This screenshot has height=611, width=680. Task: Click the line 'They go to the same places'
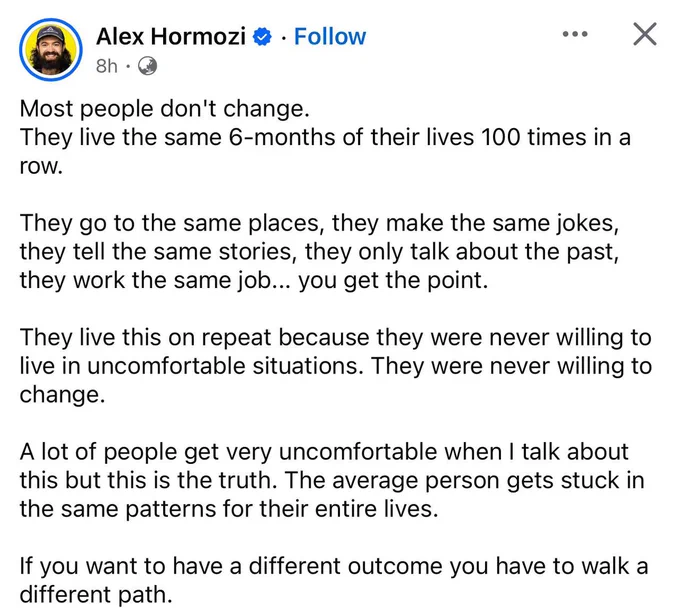(319, 223)
